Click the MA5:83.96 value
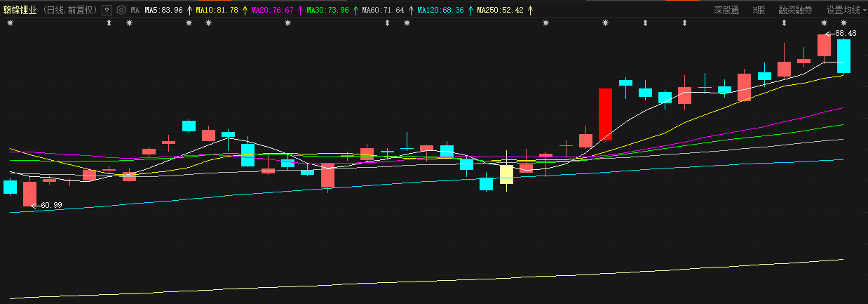 [163, 11]
